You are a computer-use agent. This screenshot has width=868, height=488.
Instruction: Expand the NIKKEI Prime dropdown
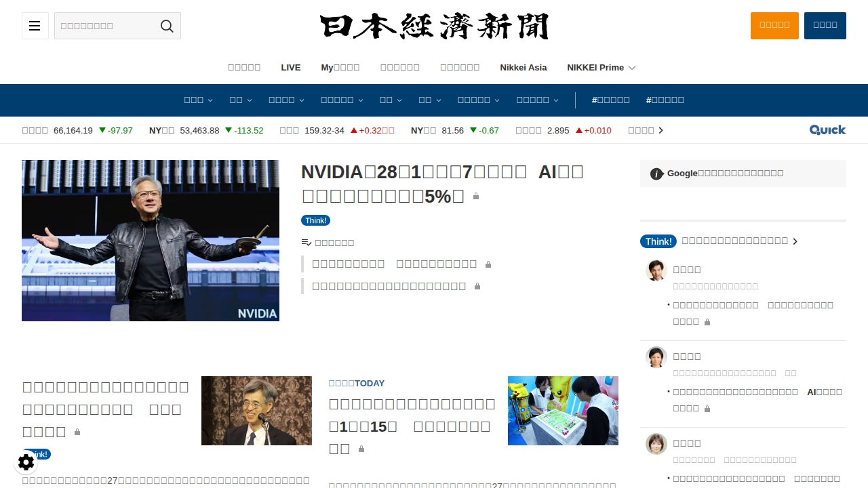(601, 68)
